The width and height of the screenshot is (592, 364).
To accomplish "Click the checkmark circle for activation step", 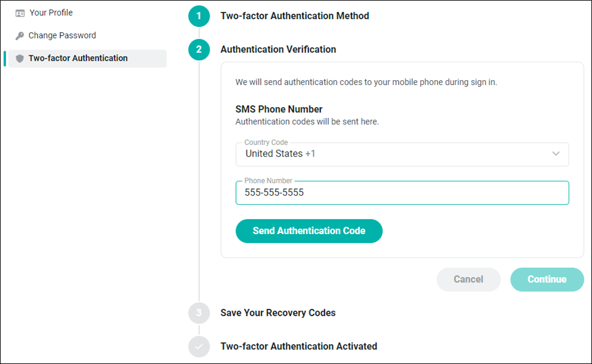I will (199, 346).
